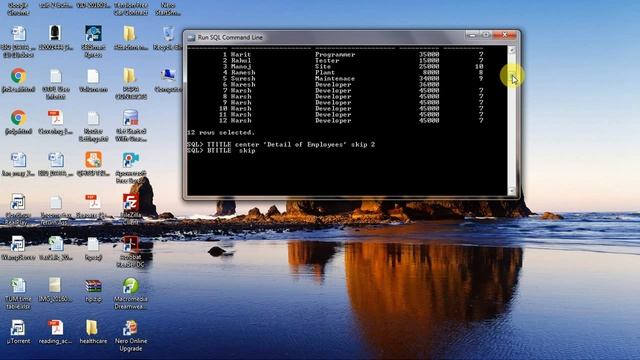Open the Oracle database Get Started shortcut
The height and width of the screenshot is (360, 640).
[x=131, y=126]
